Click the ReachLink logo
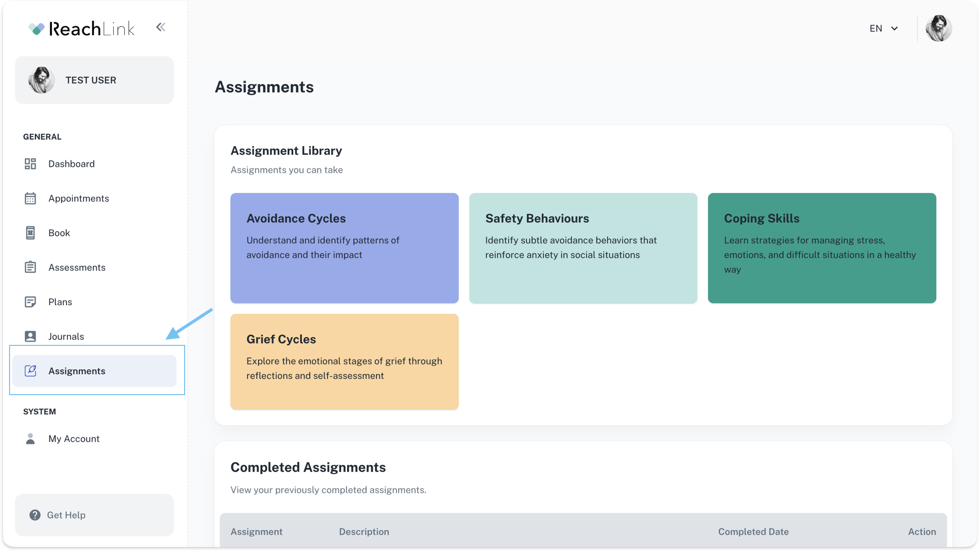The height and width of the screenshot is (552, 980). [81, 29]
